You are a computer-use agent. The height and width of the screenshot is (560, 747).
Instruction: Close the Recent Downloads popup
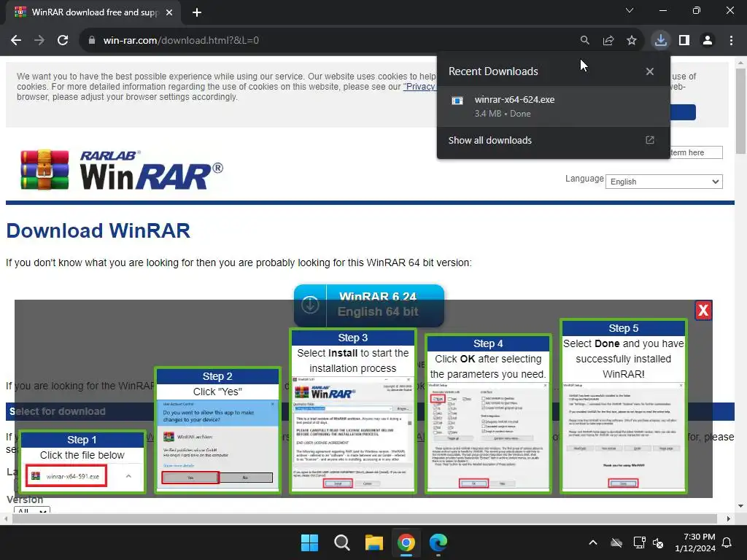[649, 71]
